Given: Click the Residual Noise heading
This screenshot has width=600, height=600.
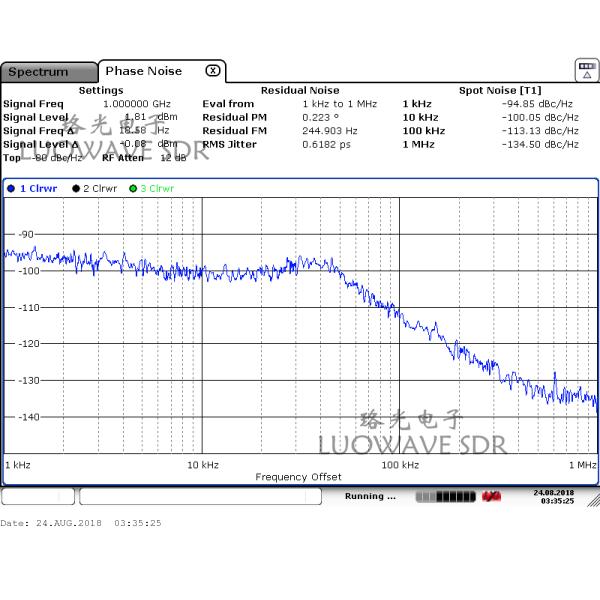Looking at the screenshot, I should click(x=300, y=91).
